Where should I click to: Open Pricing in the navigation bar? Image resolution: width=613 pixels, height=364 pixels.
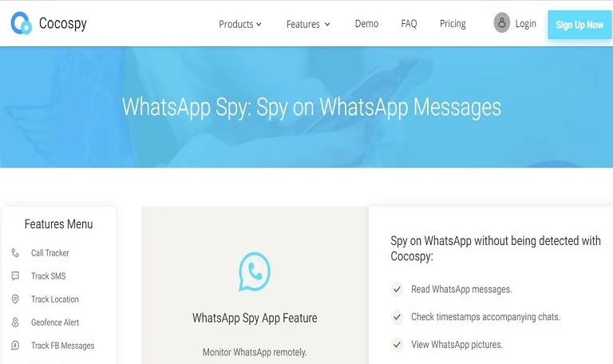click(453, 24)
